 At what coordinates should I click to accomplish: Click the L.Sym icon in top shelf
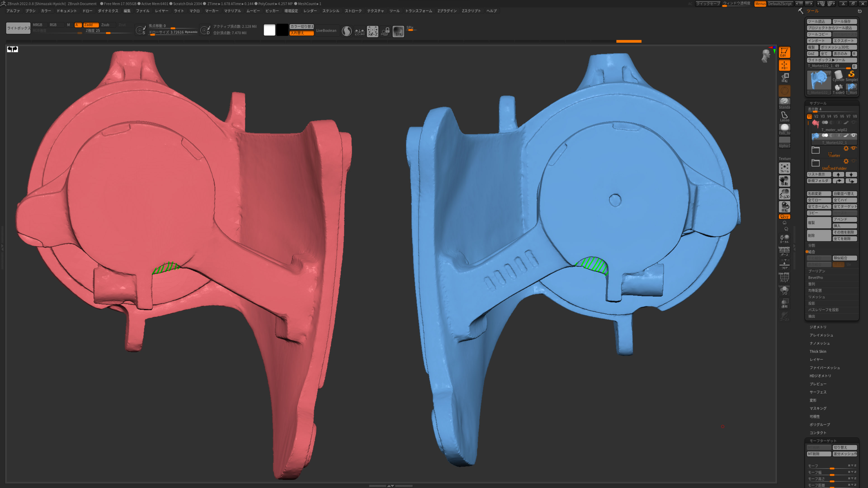[x=360, y=31]
